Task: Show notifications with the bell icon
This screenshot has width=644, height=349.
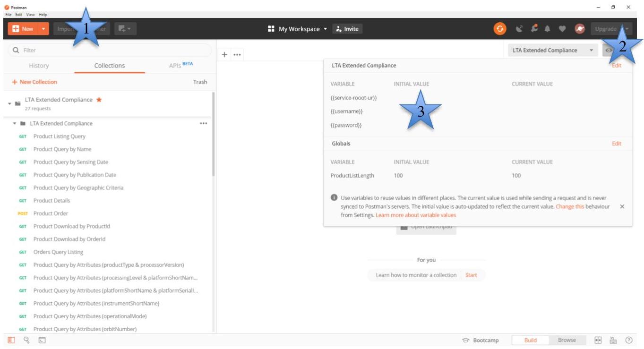Action: pos(548,29)
